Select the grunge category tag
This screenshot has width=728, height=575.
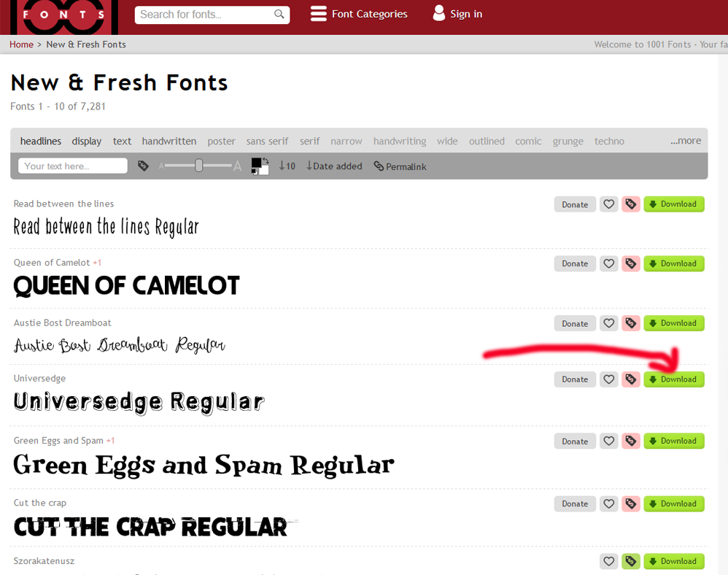(x=568, y=141)
